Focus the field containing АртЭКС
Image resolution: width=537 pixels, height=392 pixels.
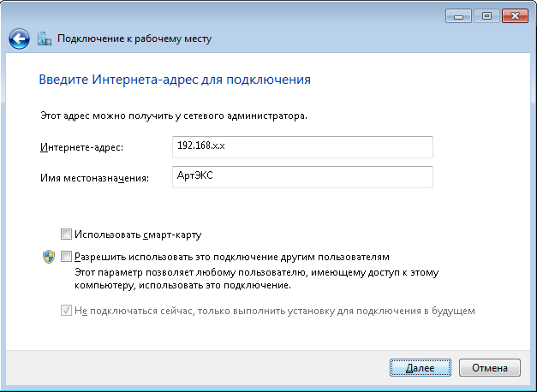[302, 177]
